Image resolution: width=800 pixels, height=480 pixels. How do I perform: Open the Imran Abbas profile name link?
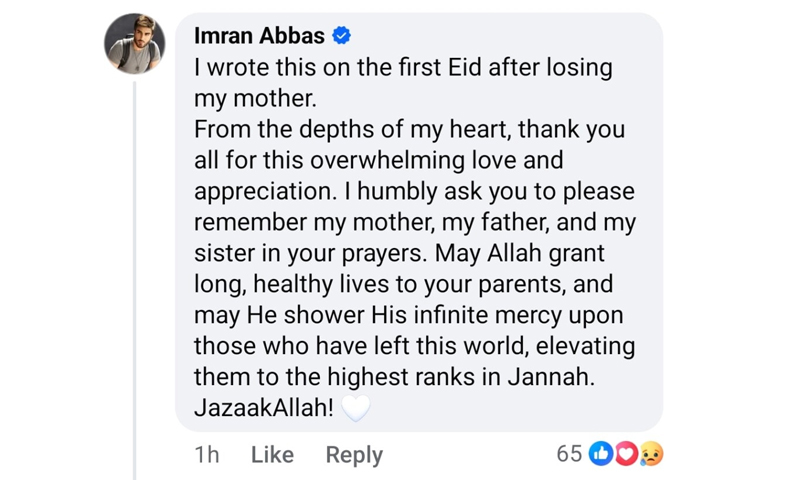coord(259,36)
